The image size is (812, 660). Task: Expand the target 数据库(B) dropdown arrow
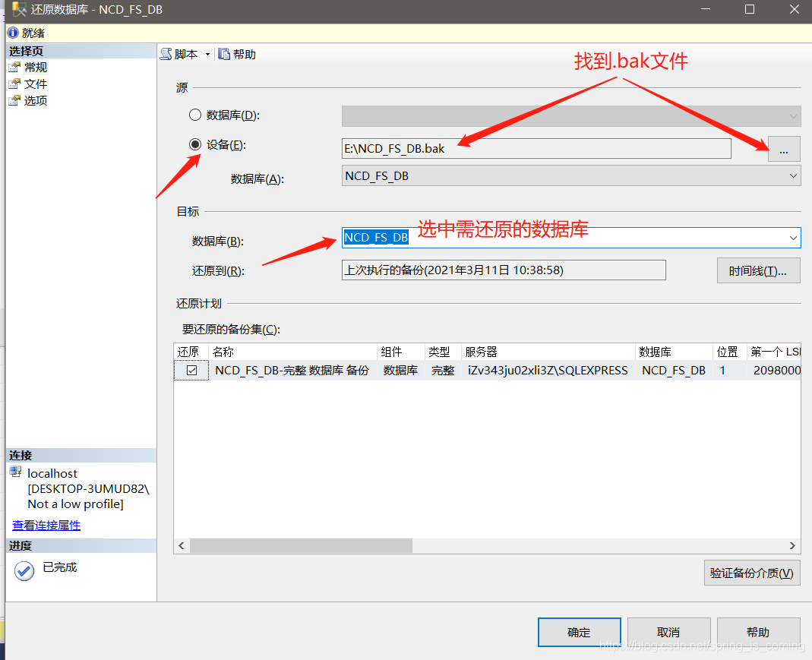pyautogui.click(x=793, y=238)
